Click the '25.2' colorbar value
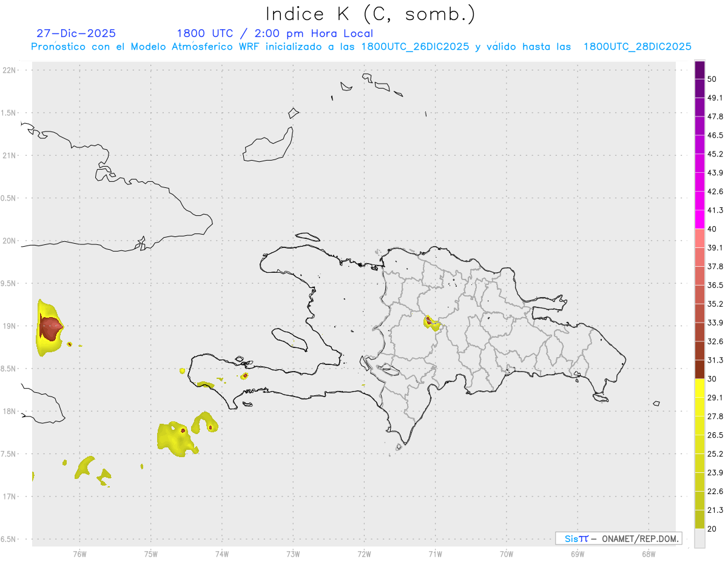Image resolution: width=728 pixels, height=562 pixels. tap(715, 454)
